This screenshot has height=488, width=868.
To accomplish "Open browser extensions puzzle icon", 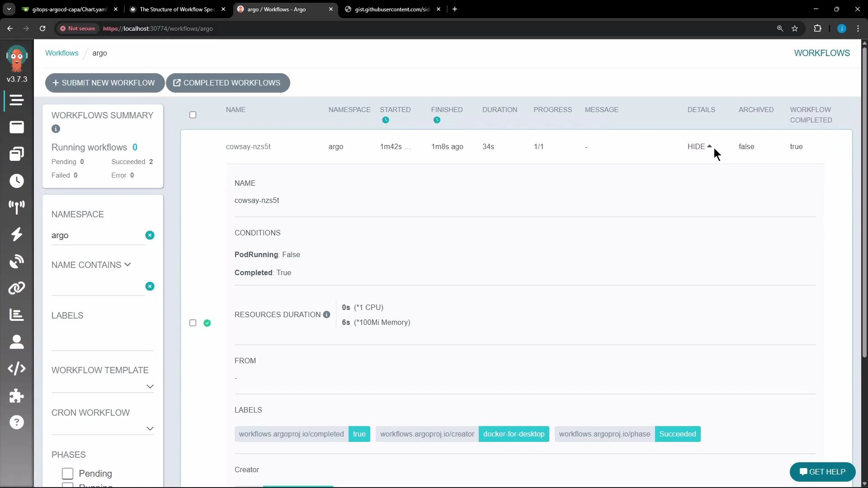I will coord(817,28).
